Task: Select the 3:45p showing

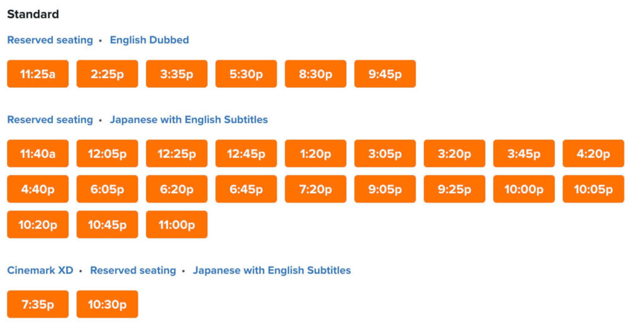Action: coord(524,153)
